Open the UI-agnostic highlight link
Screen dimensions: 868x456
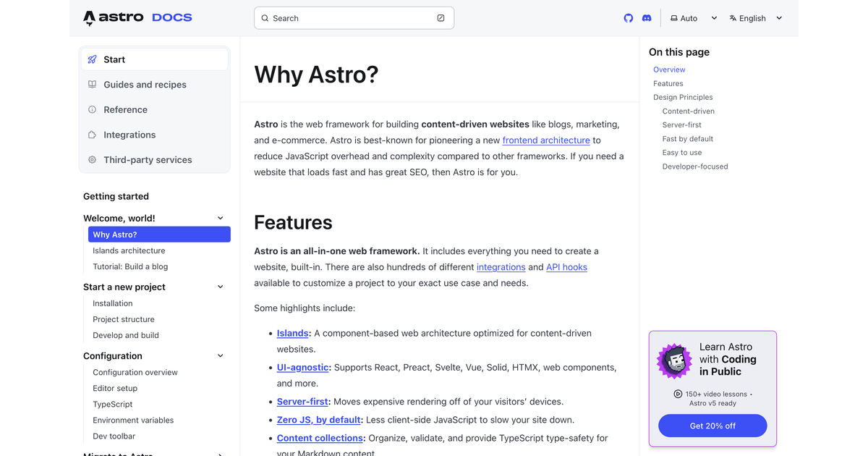tap(303, 368)
